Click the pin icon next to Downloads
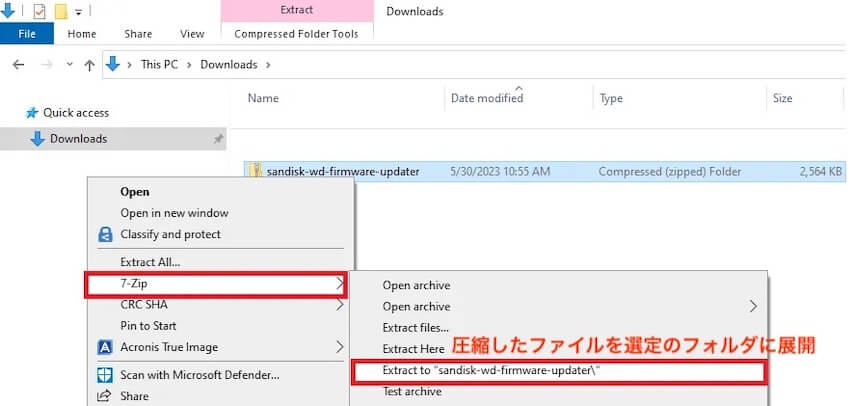 coord(218,140)
